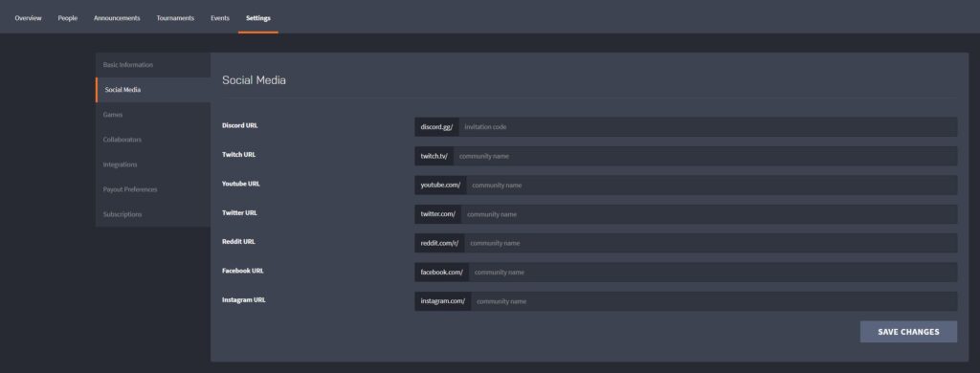The width and height of the screenshot is (980, 373).
Task: Click the Youtube community name field
Action: (711, 185)
